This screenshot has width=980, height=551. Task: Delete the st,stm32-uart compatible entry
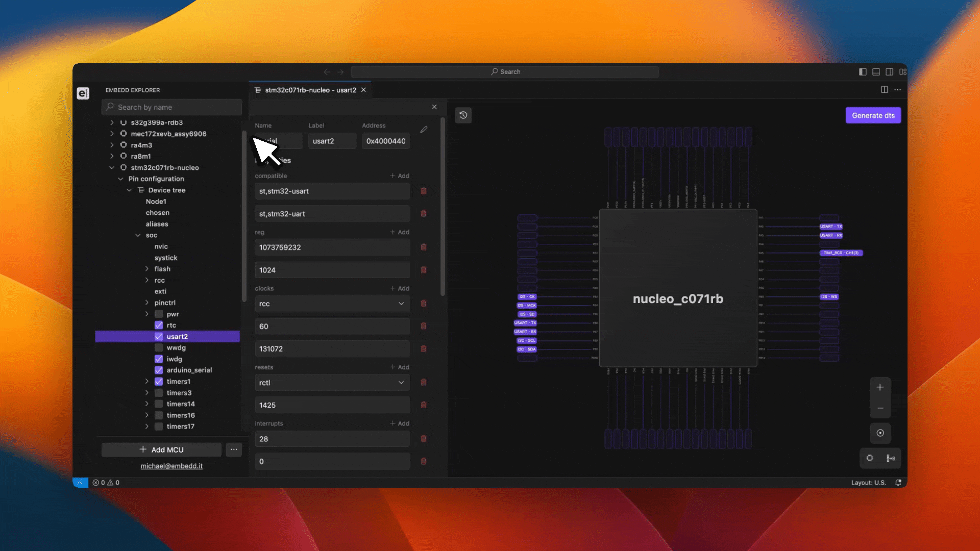pos(423,214)
